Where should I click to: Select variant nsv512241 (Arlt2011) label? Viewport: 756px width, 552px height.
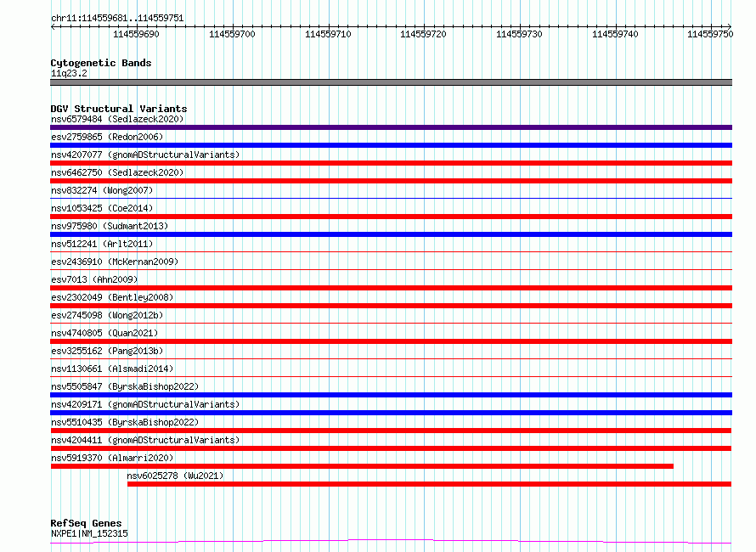102,244
